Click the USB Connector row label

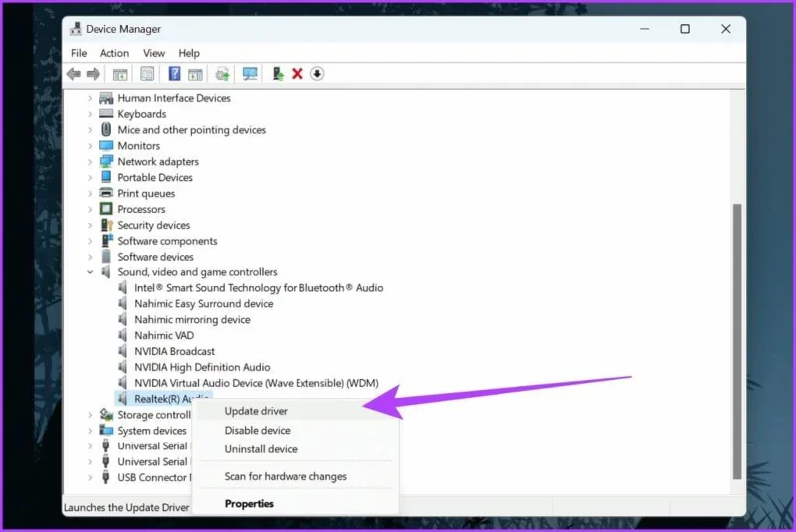(154, 477)
